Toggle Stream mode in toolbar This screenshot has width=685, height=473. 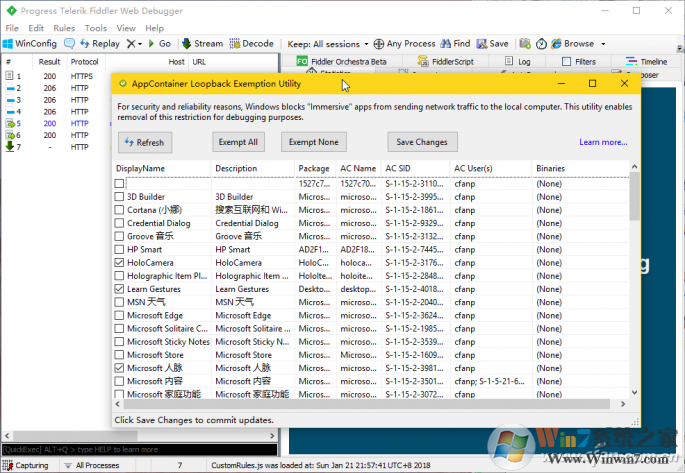(x=201, y=44)
